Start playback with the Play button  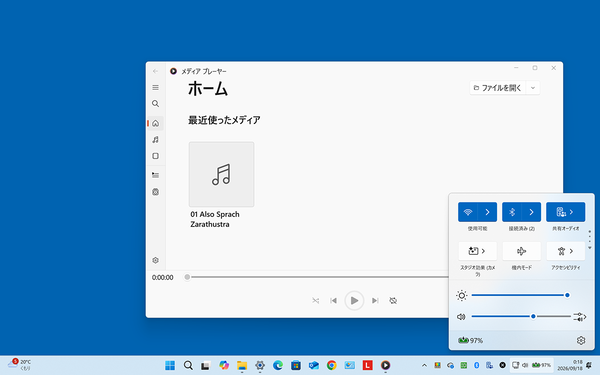tap(354, 301)
